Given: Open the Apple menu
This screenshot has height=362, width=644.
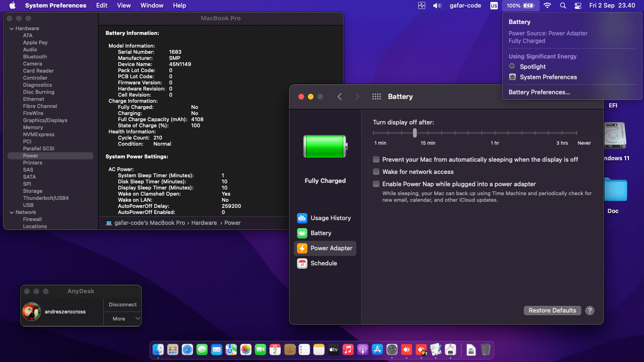Looking at the screenshot, I should (x=12, y=6).
